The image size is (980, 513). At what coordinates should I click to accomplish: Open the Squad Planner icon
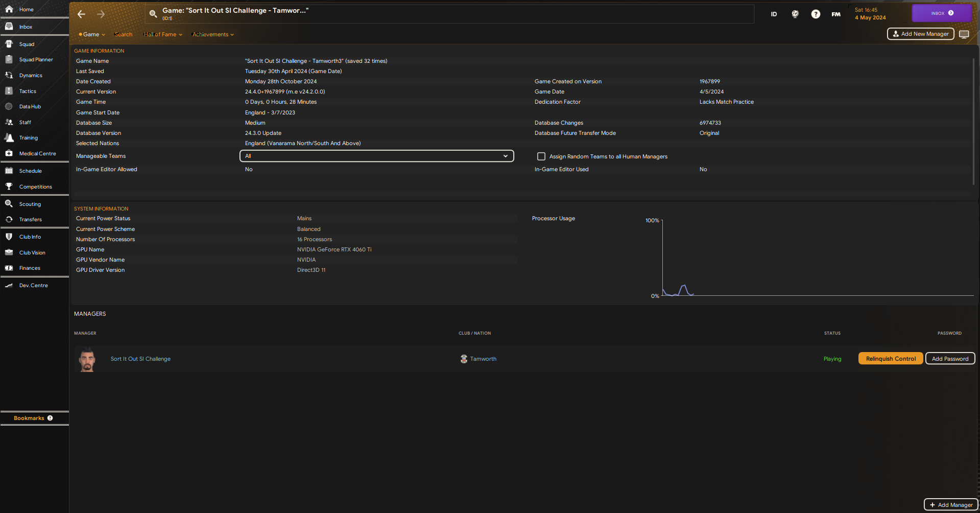pos(9,59)
